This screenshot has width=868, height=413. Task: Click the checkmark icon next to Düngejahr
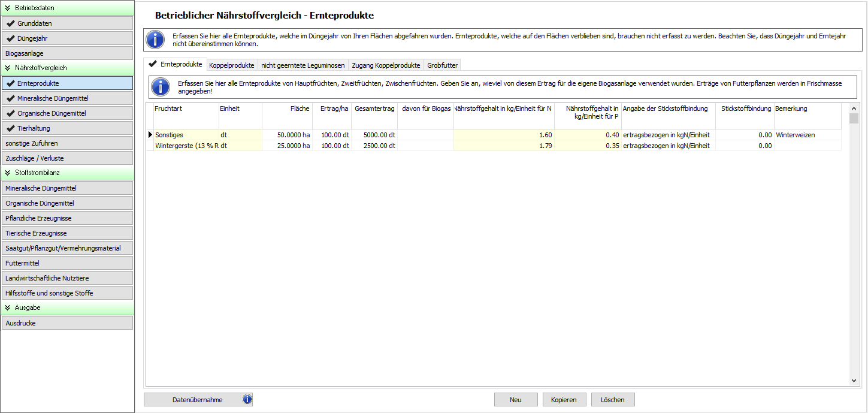point(10,38)
